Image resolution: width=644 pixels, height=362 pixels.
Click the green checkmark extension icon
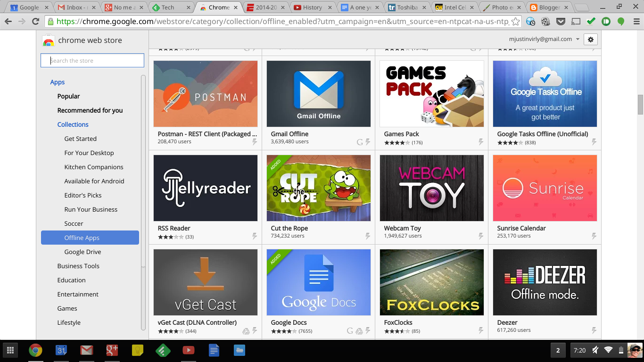click(x=591, y=22)
